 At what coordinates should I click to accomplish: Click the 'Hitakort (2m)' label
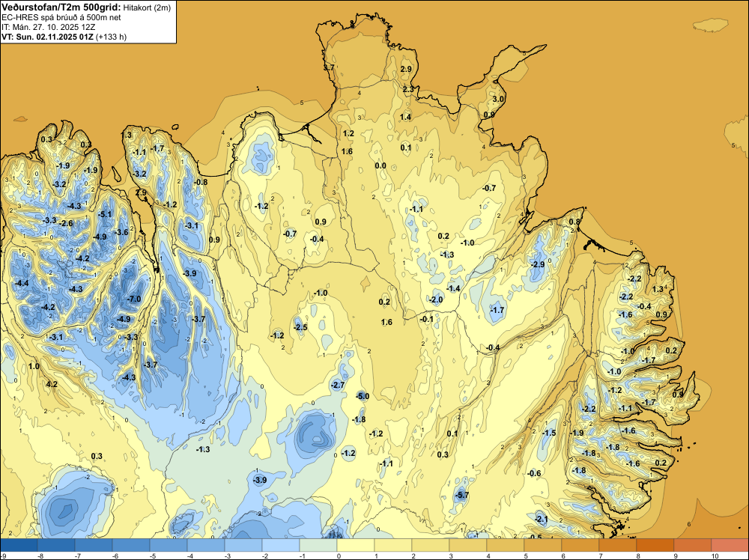(147, 7)
